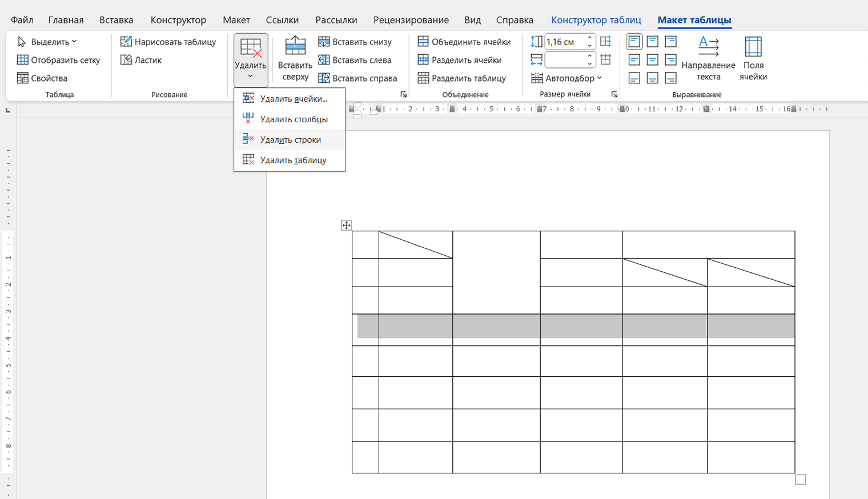The image size is (868, 499).
Task: Select Нарисовать таблицу (Draw table) tool
Action: coord(168,42)
